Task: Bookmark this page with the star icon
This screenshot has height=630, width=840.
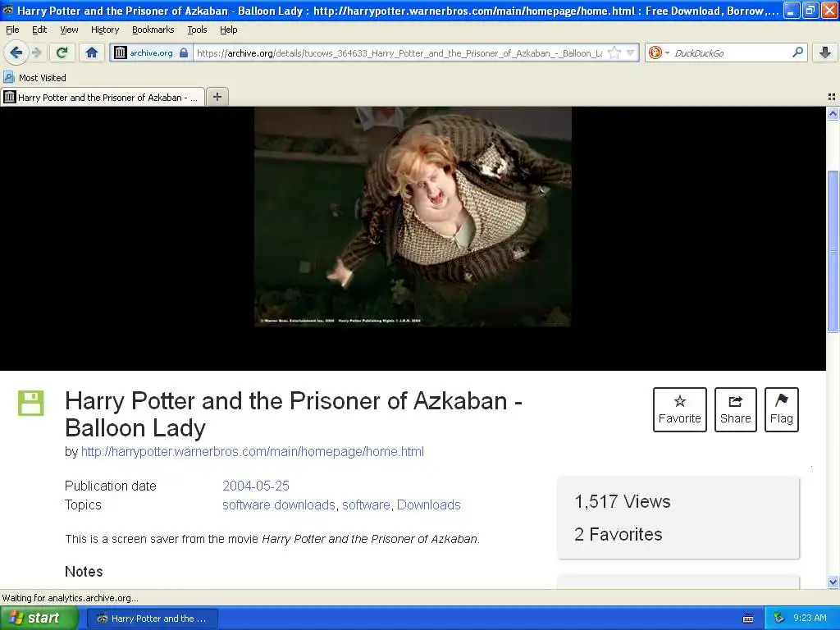Action: (x=614, y=52)
